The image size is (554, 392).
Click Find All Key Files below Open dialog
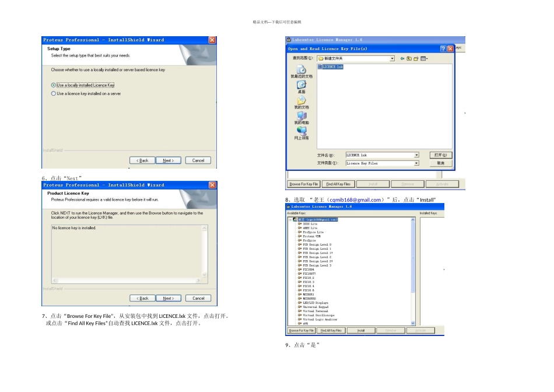(x=338, y=184)
